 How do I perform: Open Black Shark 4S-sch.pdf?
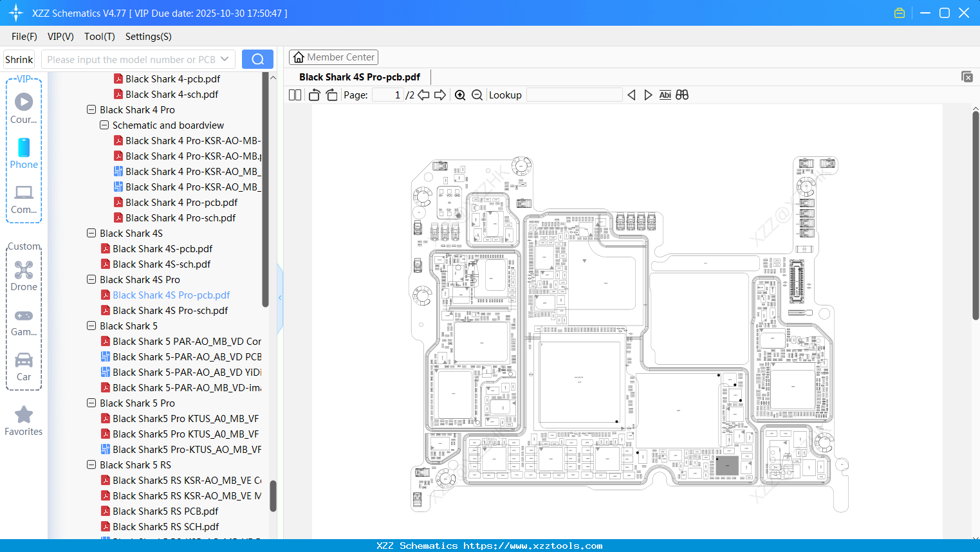(x=162, y=264)
